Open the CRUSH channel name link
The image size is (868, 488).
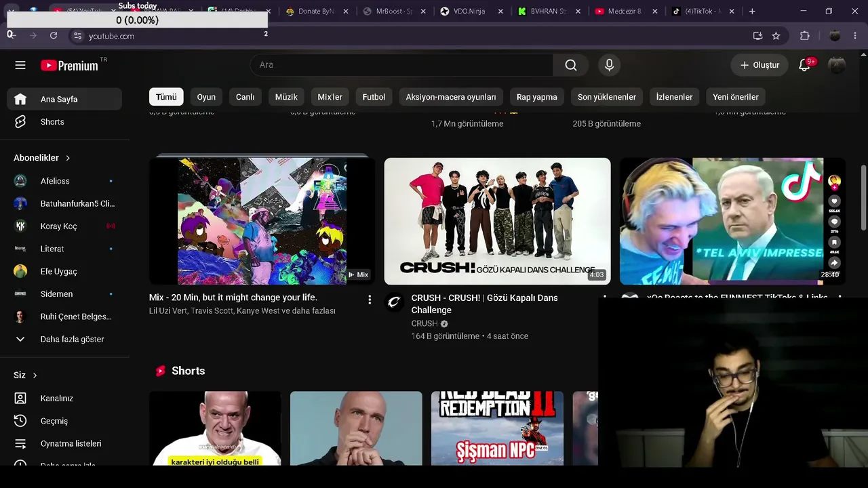point(425,323)
